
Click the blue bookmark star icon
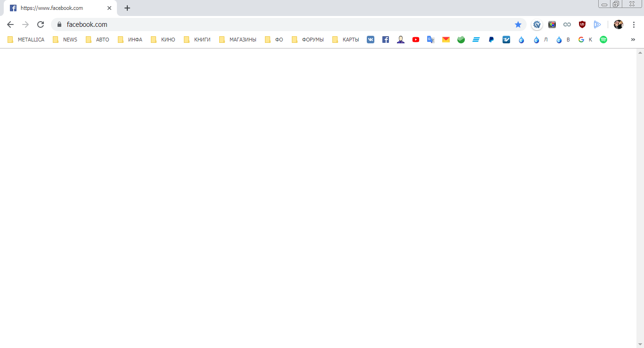click(x=518, y=24)
